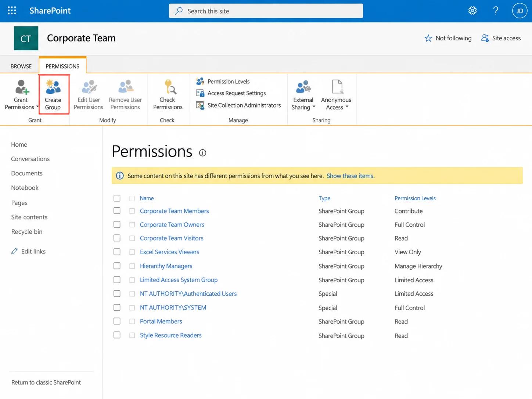532x399 pixels.
Task: Open the app launcher waffle icon
Action: (x=12, y=11)
